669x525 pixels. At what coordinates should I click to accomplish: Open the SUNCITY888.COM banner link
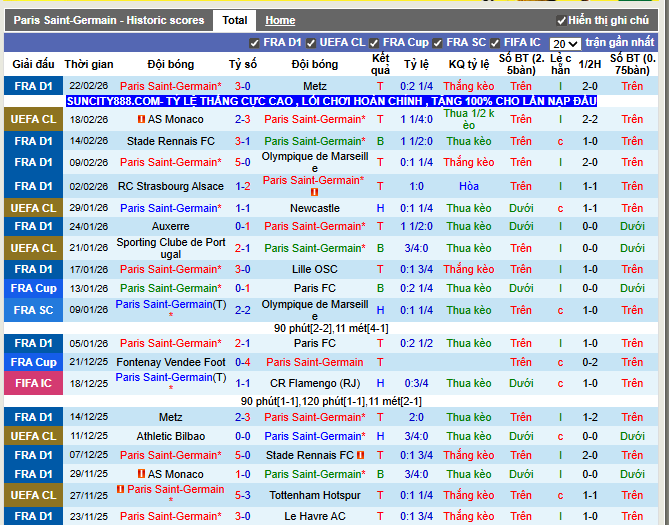tap(331, 102)
